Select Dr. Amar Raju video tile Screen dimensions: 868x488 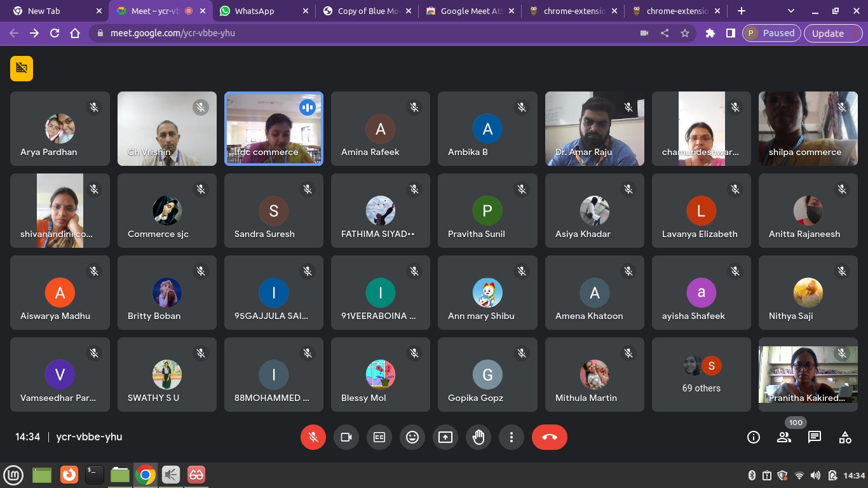click(x=594, y=129)
